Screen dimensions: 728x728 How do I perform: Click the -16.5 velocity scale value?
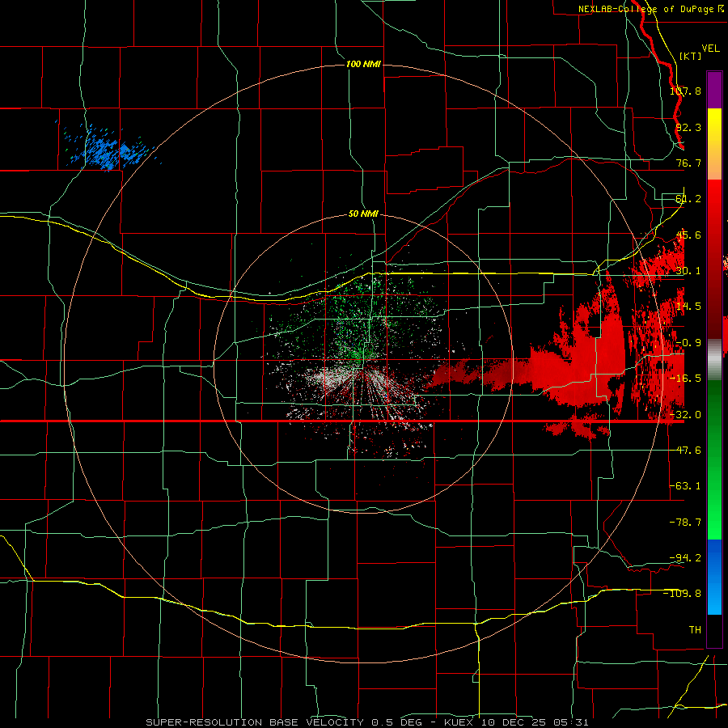point(685,378)
